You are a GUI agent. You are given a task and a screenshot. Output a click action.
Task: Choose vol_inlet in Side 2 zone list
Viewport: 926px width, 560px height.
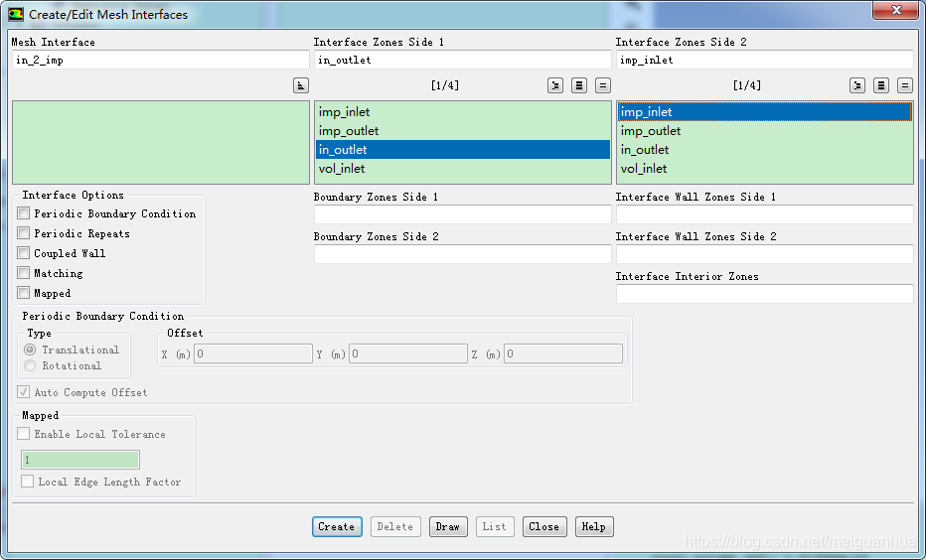tap(644, 169)
